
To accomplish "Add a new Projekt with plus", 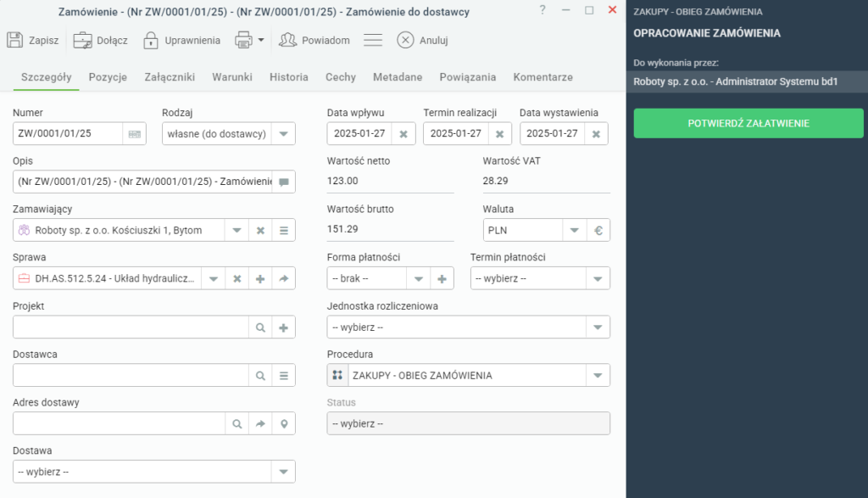I will coord(283,327).
